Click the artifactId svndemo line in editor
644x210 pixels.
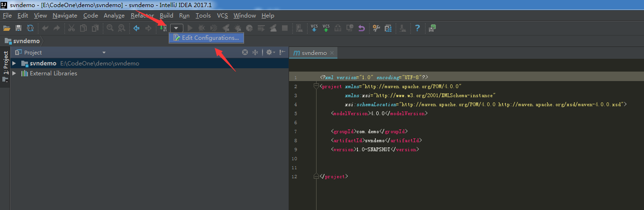376,140
